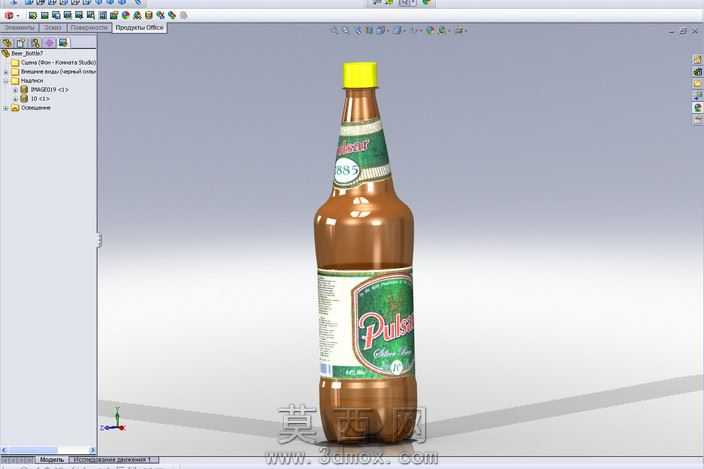704x469 pixels.
Task: Open the purple DimXpert panel tab
Action: (49, 43)
